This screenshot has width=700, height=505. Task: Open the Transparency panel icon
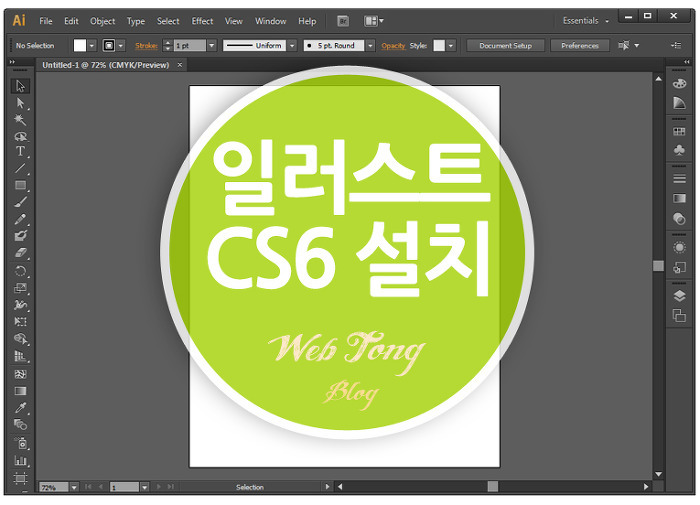[679, 218]
